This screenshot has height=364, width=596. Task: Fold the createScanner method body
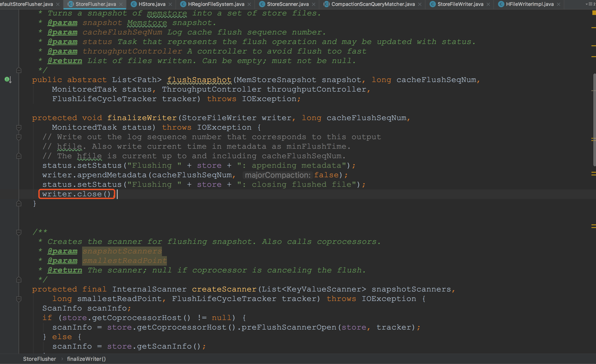coord(19,299)
